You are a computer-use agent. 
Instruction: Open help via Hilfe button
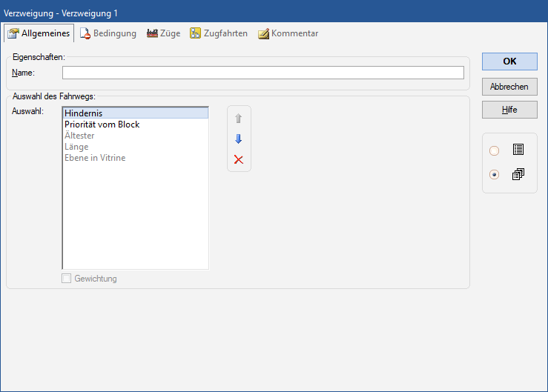point(509,110)
